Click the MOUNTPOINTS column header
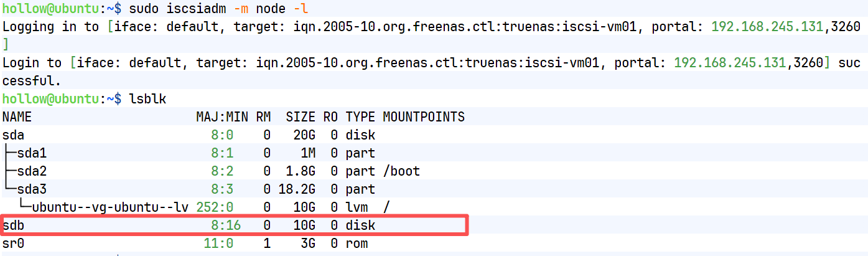 coord(424,117)
